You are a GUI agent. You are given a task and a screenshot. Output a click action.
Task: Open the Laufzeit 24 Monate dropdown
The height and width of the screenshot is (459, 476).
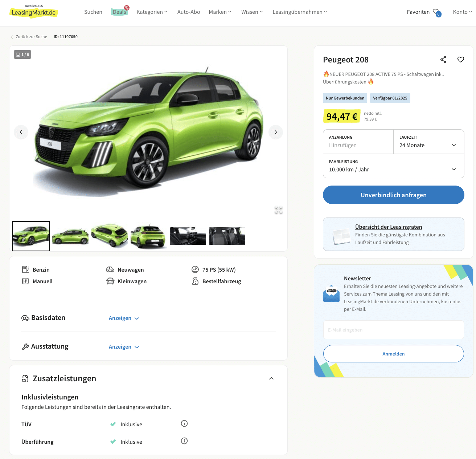point(429,142)
